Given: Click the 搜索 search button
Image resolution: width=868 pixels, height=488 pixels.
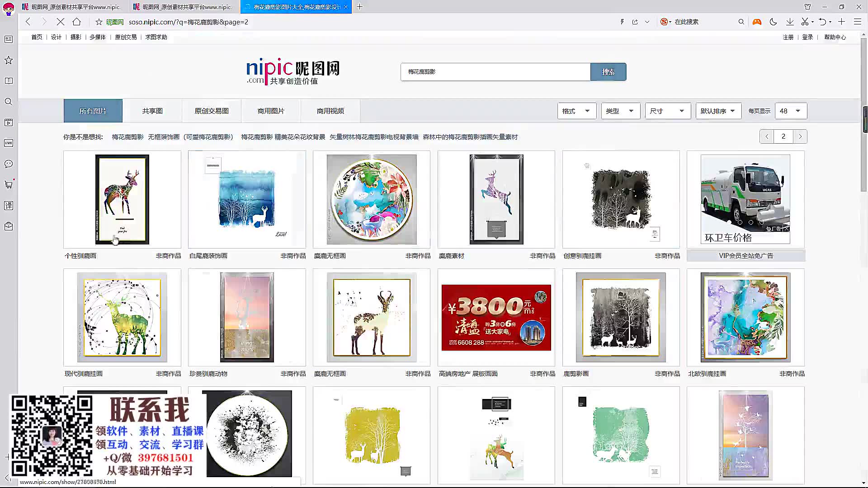Looking at the screenshot, I should [608, 71].
